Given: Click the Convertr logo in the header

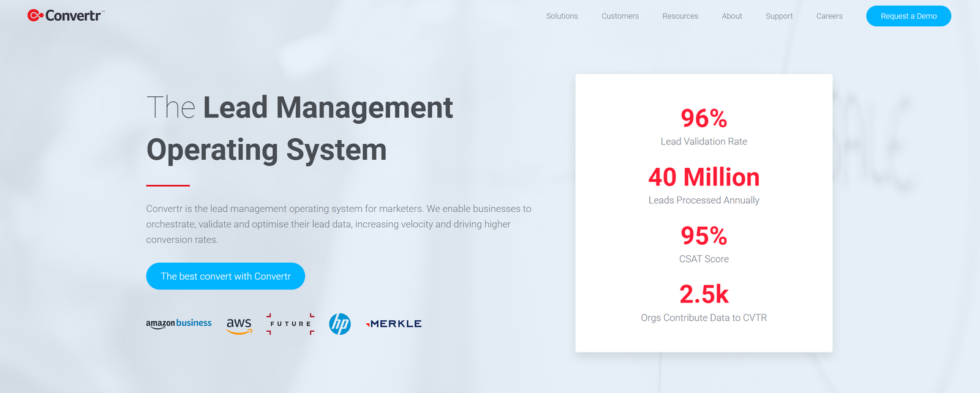Looking at the screenshot, I should click(x=66, y=16).
